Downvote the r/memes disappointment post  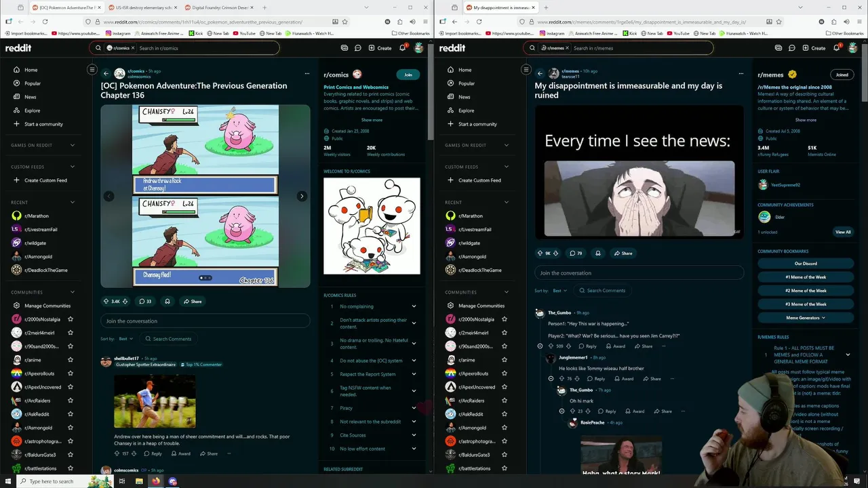point(556,253)
